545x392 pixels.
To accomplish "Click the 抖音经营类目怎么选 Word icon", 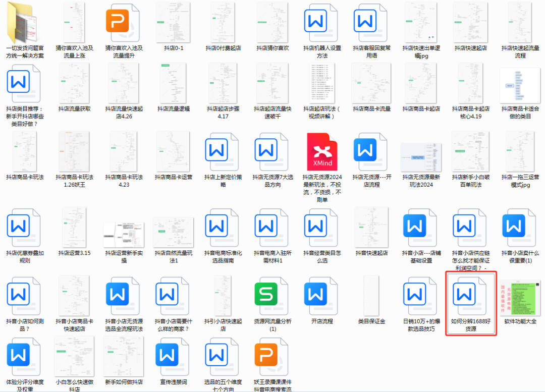I will [321, 228].
